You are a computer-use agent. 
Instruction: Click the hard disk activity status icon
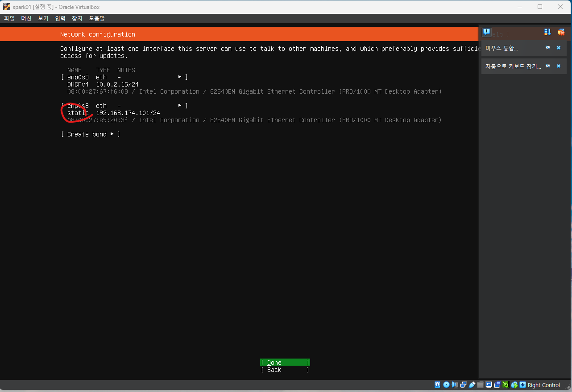coord(438,385)
